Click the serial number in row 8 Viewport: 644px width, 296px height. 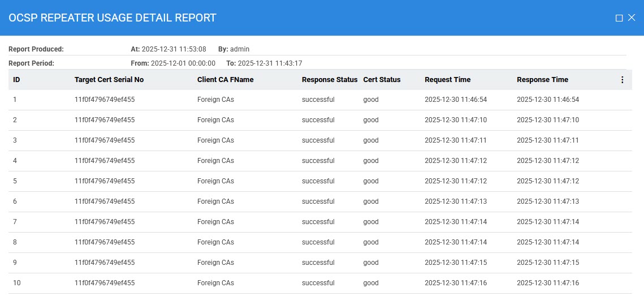105,242
